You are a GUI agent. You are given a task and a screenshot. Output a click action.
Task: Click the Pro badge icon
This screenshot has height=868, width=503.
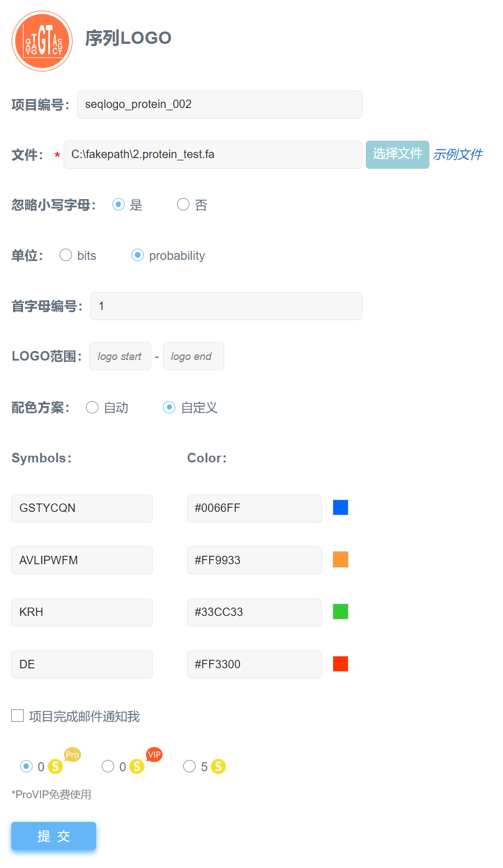(x=72, y=754)
